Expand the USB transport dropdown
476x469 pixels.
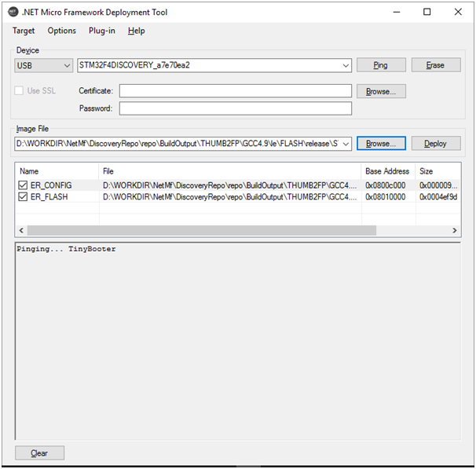(67, 65)
